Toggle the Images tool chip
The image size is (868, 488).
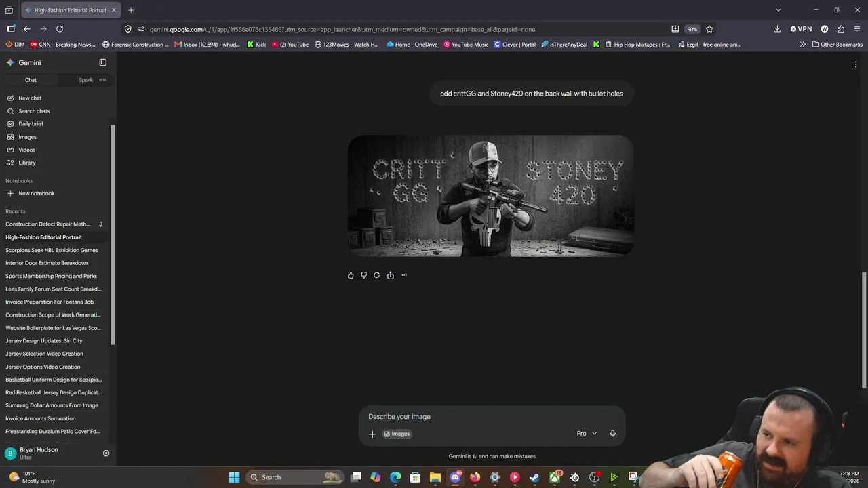click(x=397, y=434)
